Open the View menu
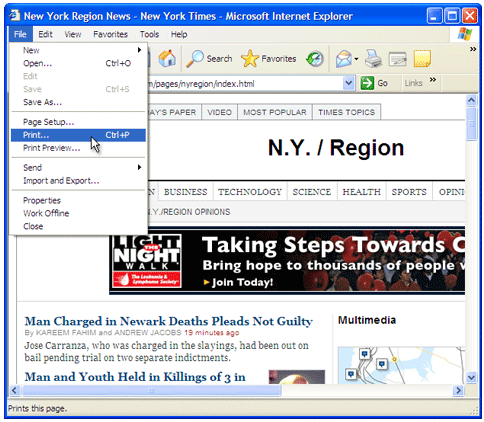484x422 pixels. [73, 34]
